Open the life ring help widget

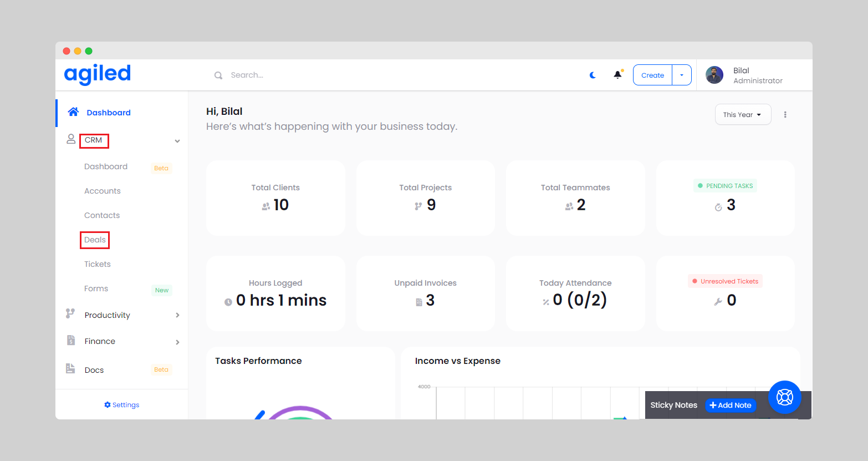pos(784,397)
